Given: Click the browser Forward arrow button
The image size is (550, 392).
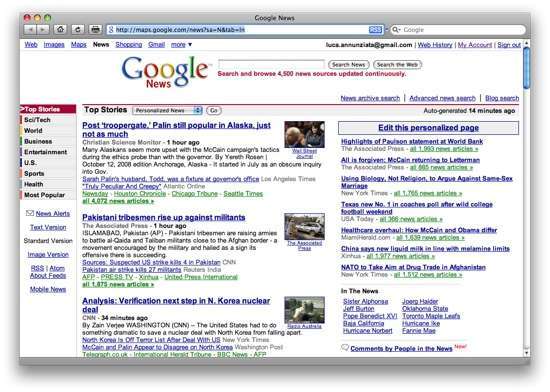Looking at the screenshot, I should [43, 29].
